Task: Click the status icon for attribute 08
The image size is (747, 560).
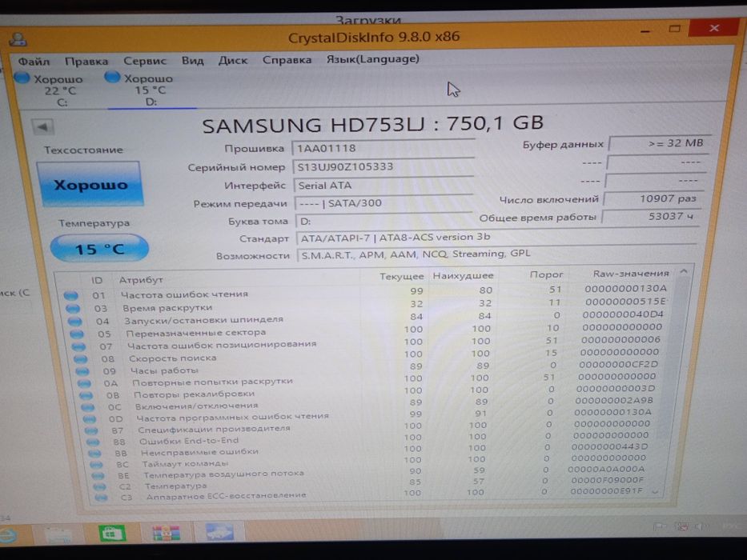Action: (81, 359)
